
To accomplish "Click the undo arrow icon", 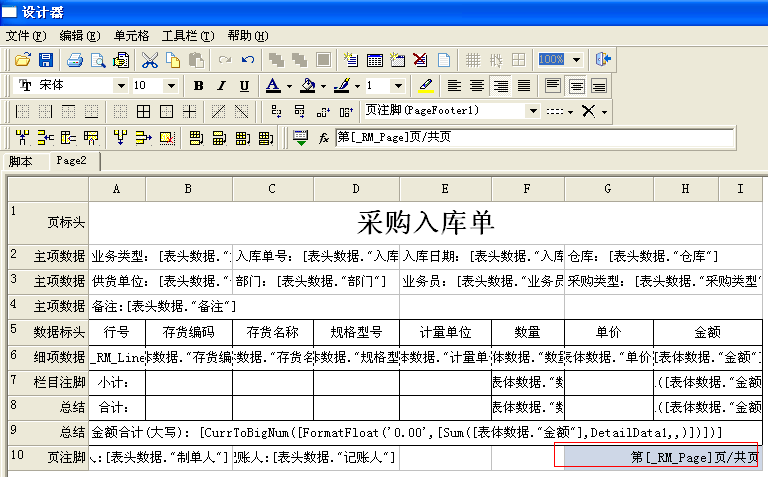I will (248, 60).
